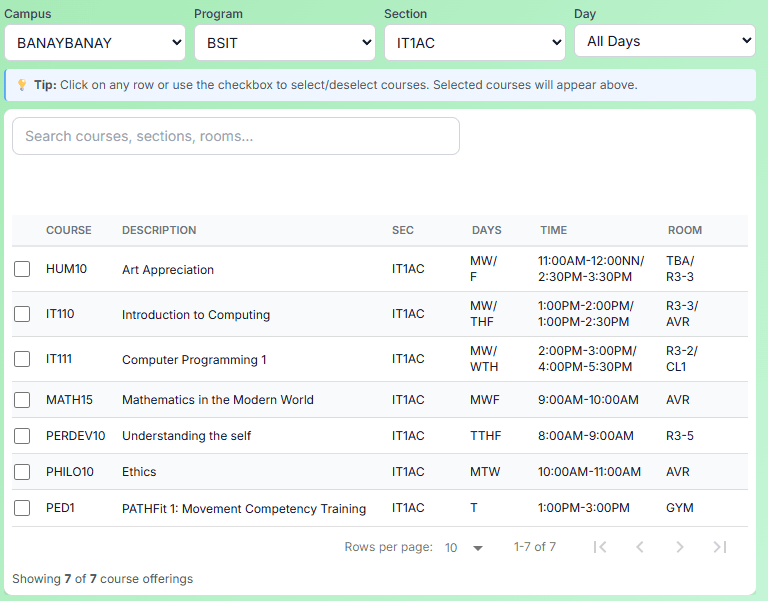Select the HUM10 Art Appreciation checkbox

tap(22, 269)
